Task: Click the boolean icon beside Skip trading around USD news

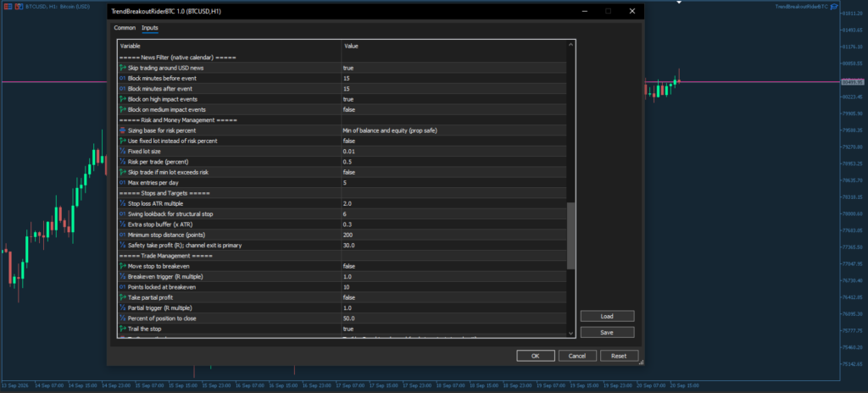Action: [x=123, y=68]
